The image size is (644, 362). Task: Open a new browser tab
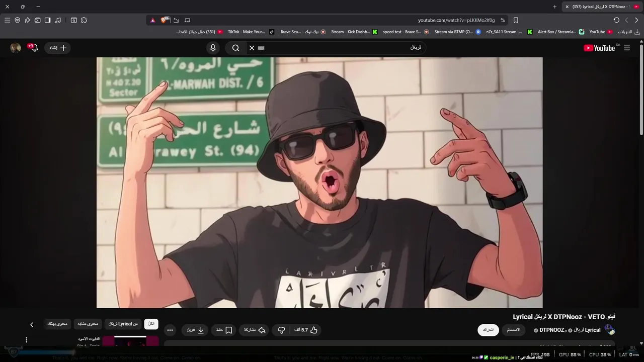click(x=554, y=7)
